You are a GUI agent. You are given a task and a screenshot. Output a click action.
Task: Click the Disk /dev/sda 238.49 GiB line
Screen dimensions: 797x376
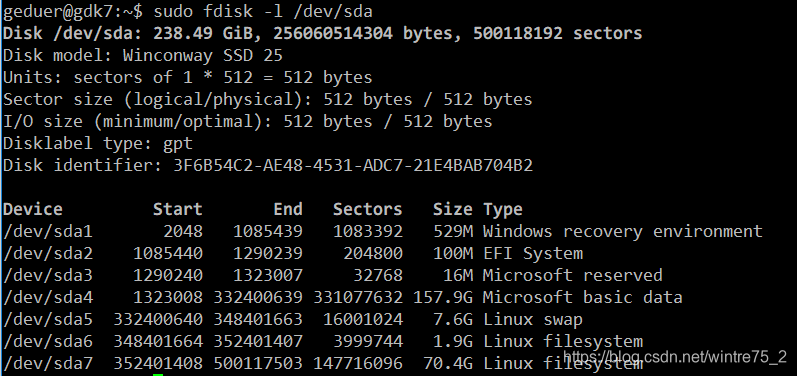coord(323,34)
